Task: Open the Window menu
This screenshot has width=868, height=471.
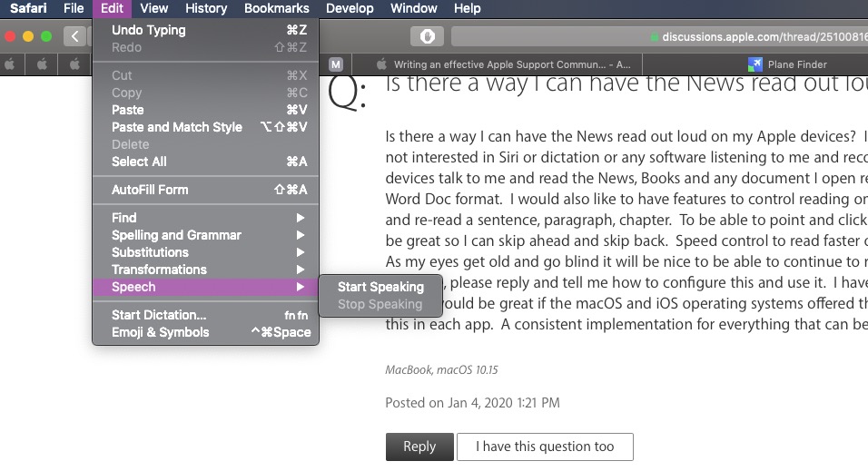Action: (x=413, y=8)
